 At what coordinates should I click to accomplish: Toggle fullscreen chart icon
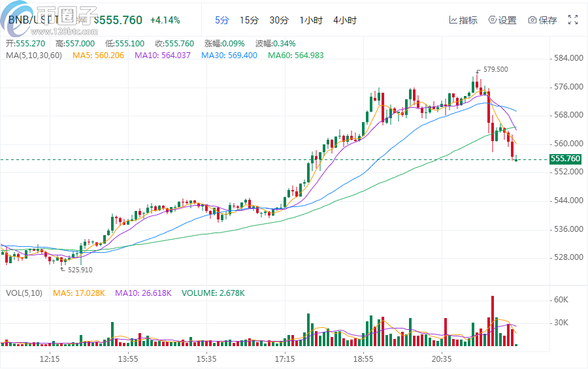click(x=572, y=20)
